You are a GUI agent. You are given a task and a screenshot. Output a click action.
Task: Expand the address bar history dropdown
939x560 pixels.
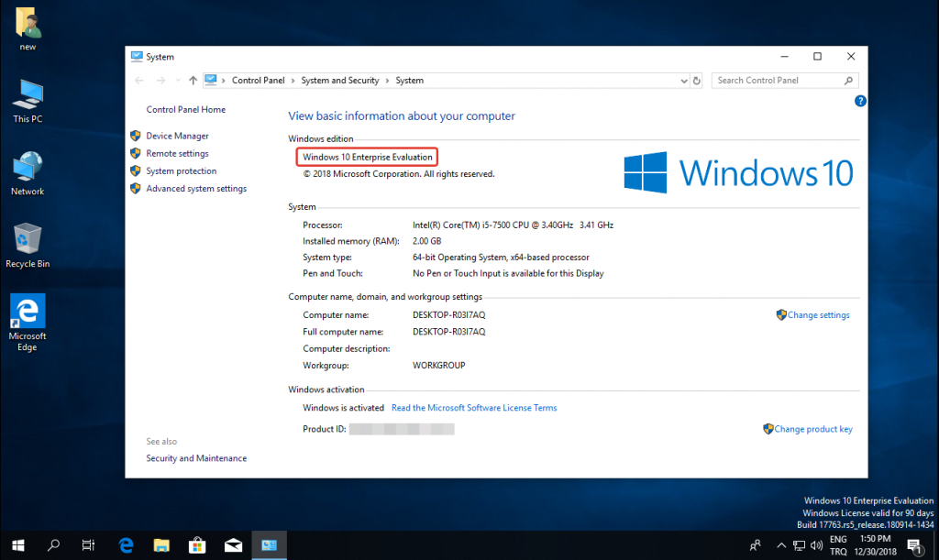(680, 81)
